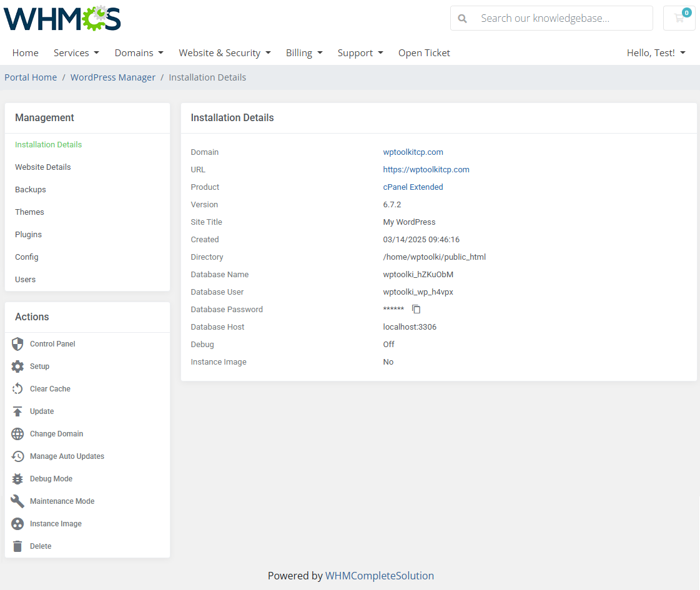Click the Change Domain action label
This screenshot has height=590, width=700.
coord(56,434)
